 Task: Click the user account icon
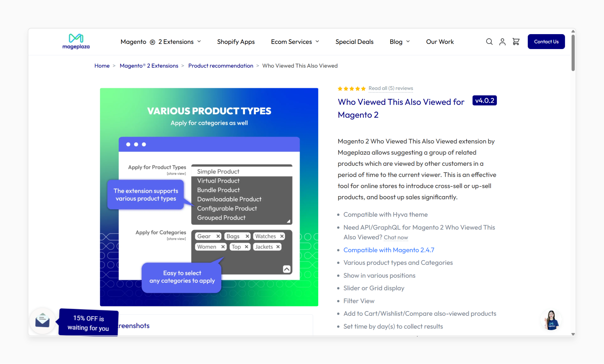click(x=502, y=41)
